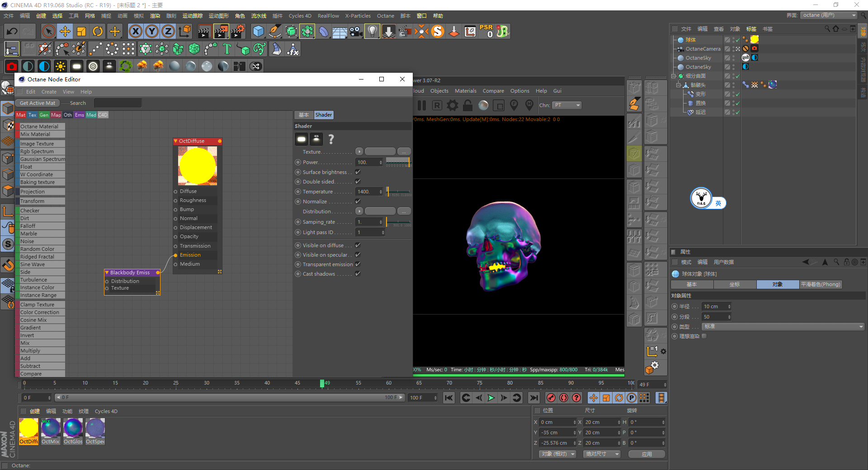Switch to the Shader tab
This screenshot has height=470, width=868.
click(323, 115)
